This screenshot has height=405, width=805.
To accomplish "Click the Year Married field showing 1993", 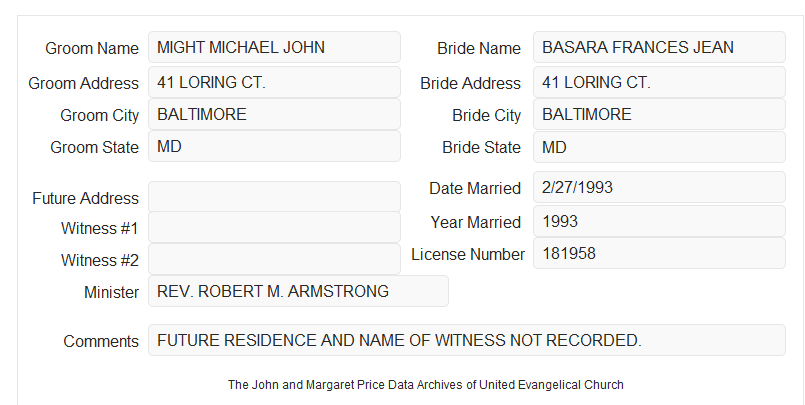I will [659, 221].
